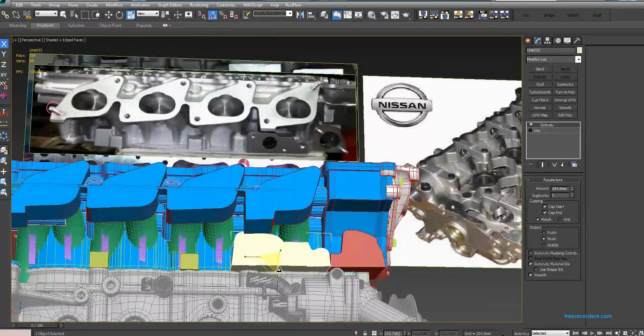
Task: Click the Amount spinner arrows
Action: (x=572, y=189)
